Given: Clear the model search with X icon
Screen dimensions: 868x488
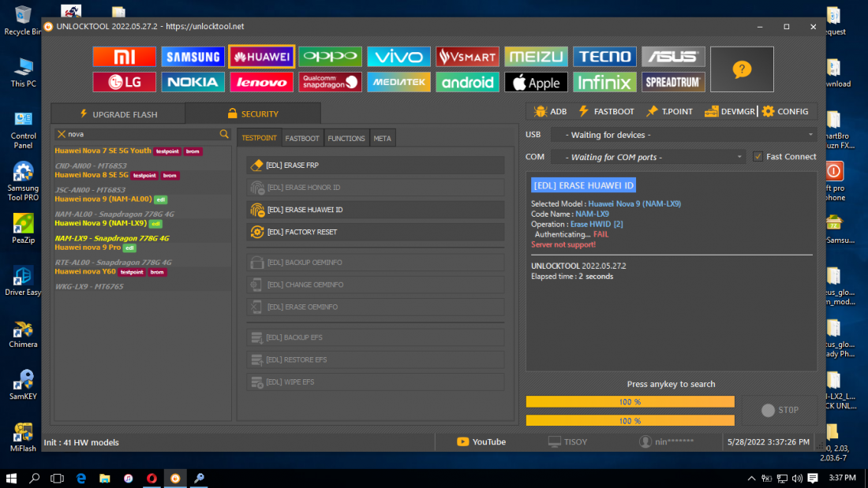Looking at the screenshot, I should tap(62, 134).
